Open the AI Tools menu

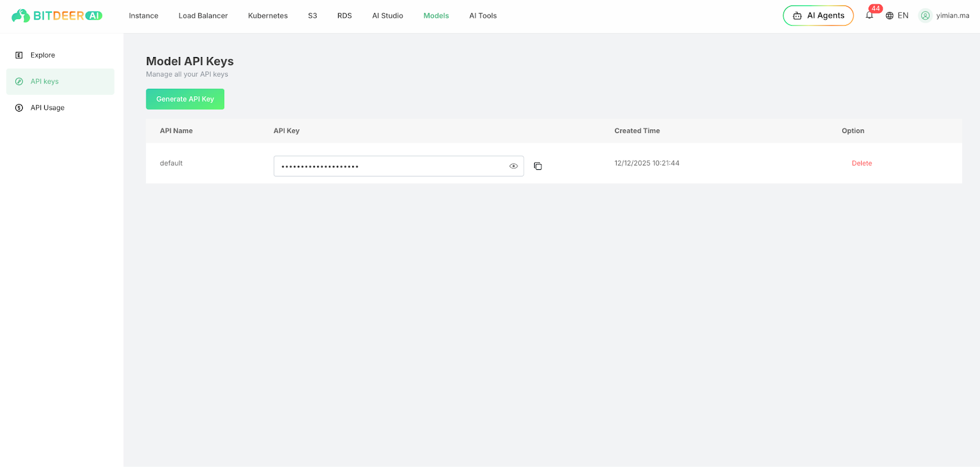tap(483, 16)
